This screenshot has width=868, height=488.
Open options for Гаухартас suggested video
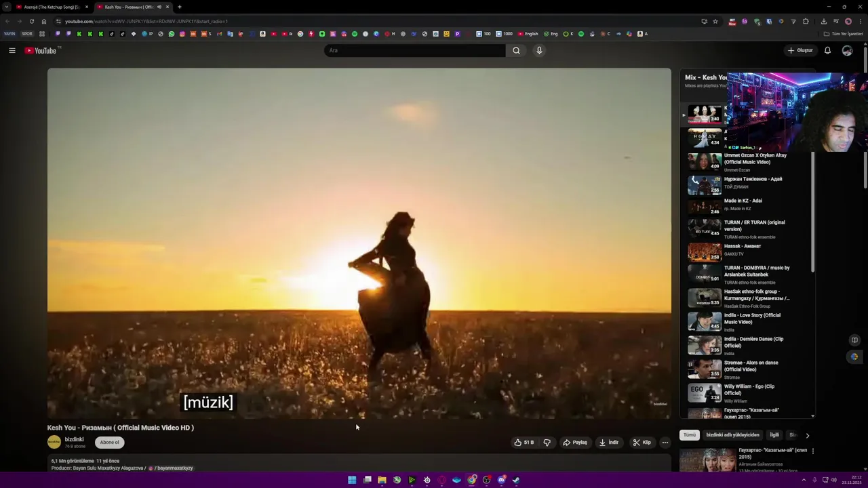tap(812, 451)
